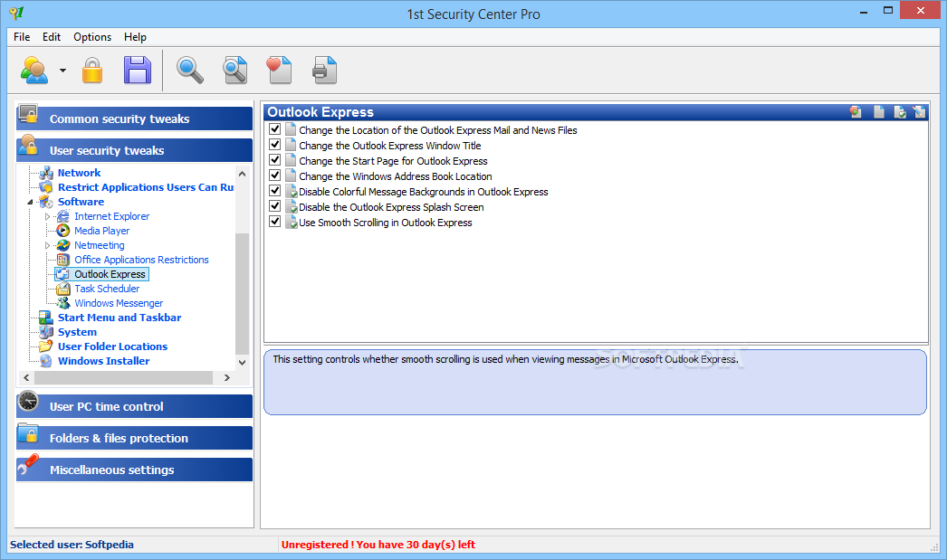Open the user selection dropdown arrow
This screenshot has height=560, width=947.
(62, 71)
